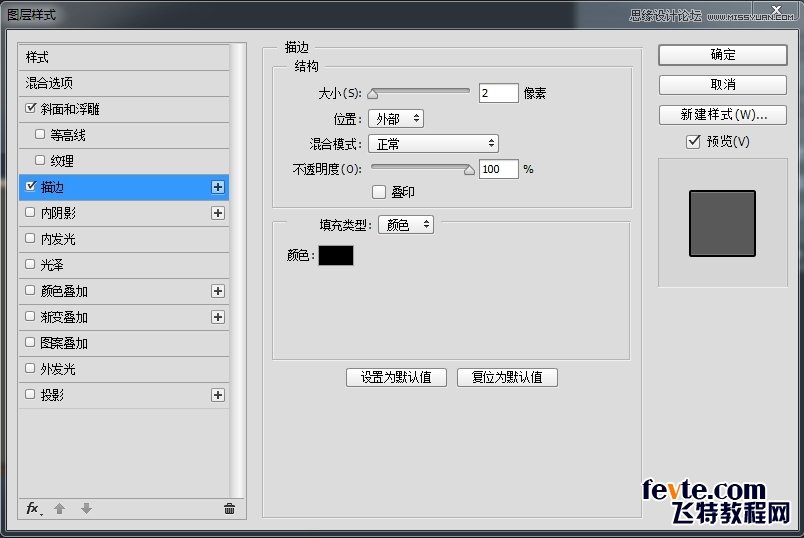Open the 混合模式 dropdown showing 正常
Screen dimensions: 804x538
click(x=433, y=144)
